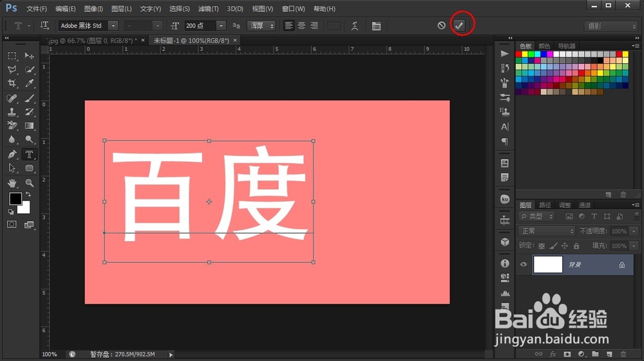This screenshot has height=361, width=644.
Task: Select the Healing Brush tool
Action: pyautogui.click(x=12, y=98)
